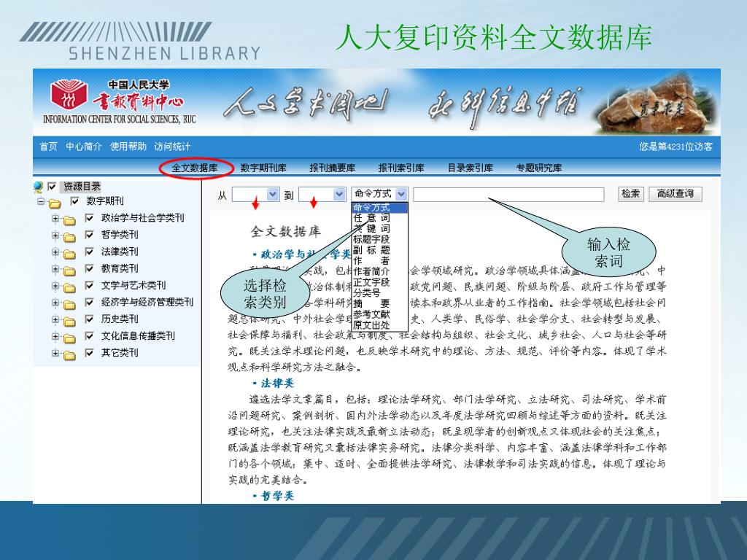Click the 高级查询 button

pyautogui.click(x=675, y=194)
